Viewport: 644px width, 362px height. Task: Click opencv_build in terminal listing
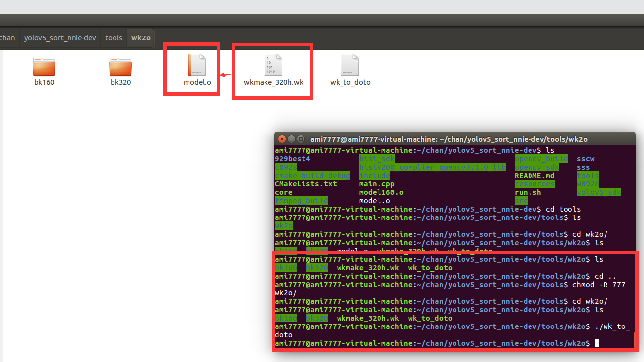pos(541,159)
